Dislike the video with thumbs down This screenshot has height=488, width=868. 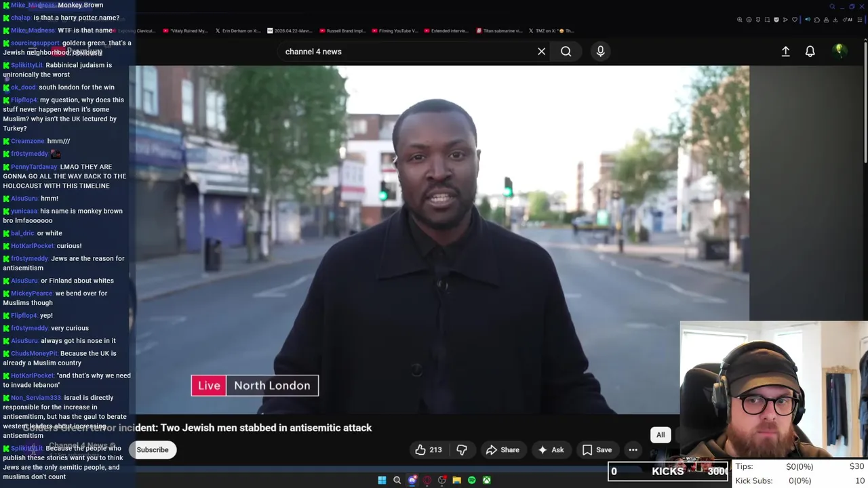click(x=462, y=450)
